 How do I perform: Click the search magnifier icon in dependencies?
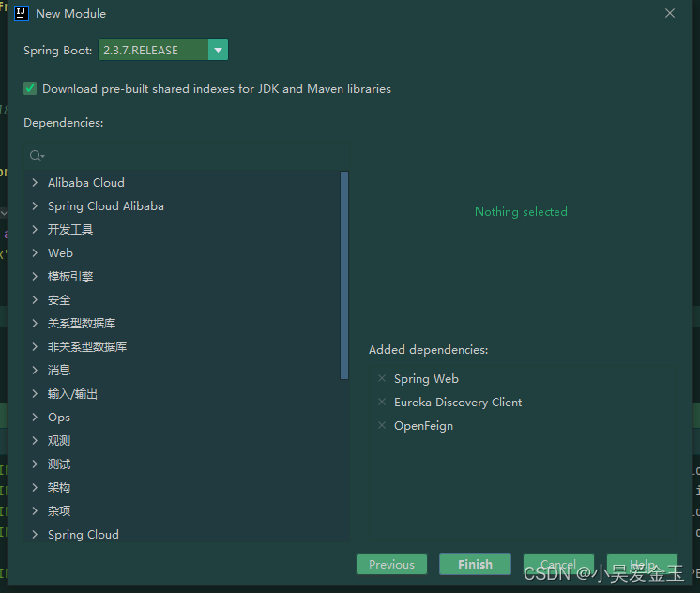coord(37,156)
